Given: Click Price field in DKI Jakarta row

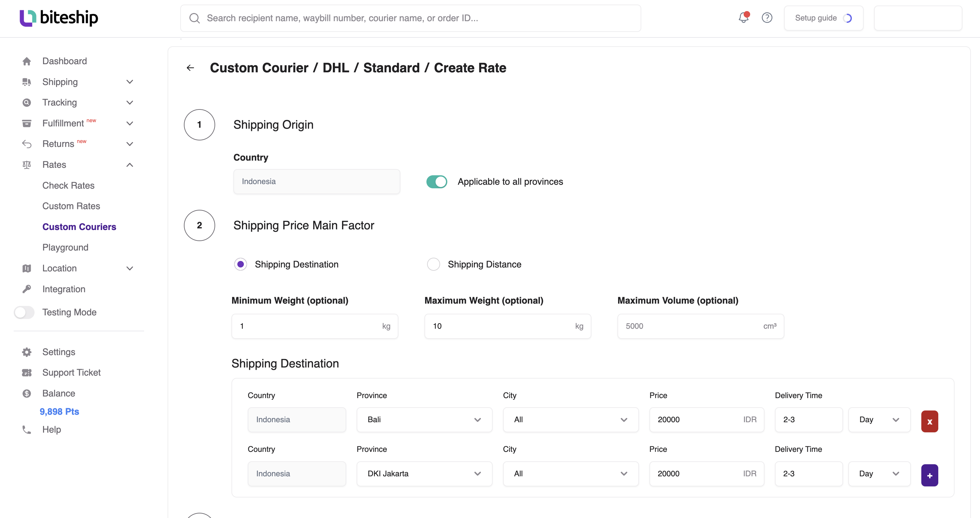Looking at the screenshot, I should pos(706,474).
